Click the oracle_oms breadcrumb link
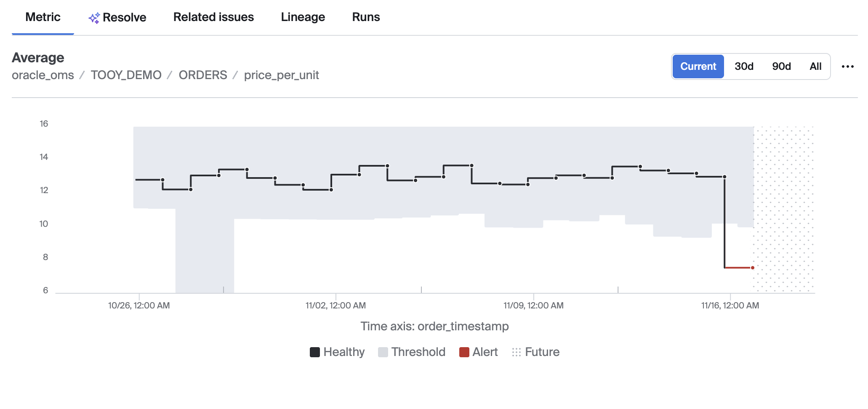Viewport: 868px width, 409px height. (x=43, y=75)
